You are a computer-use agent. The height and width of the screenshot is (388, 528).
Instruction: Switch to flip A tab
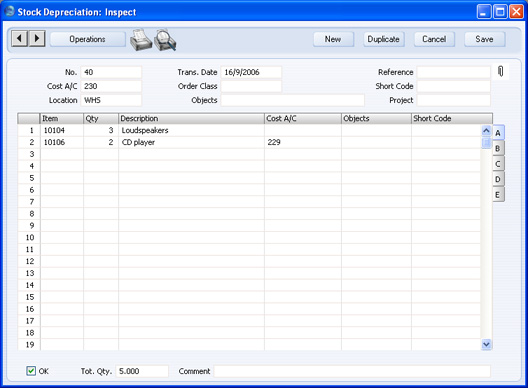498,133
